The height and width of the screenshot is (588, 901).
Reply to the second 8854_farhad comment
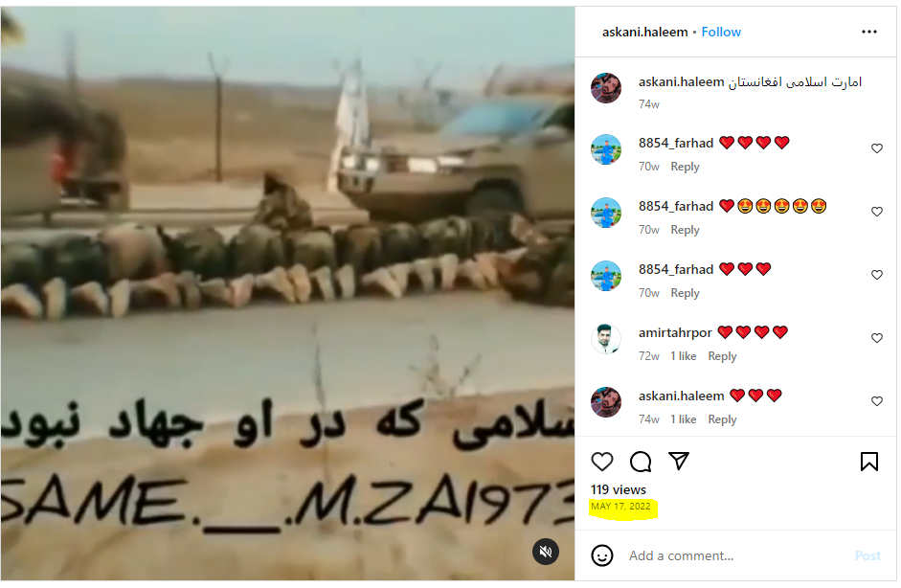[685, 230]
